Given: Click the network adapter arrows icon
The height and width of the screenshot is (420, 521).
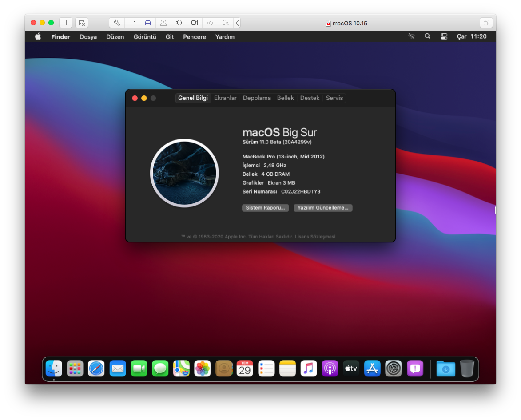Looking at the screenshot, I should [132, 23].
